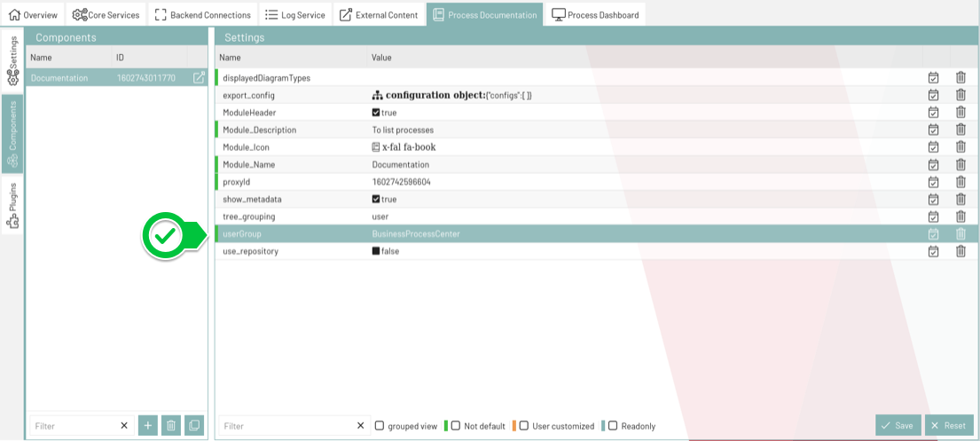The height and width of the screenshot is (441, 980).
Task: Click calendar-check icon for export_config
Action: click(x=933, y=95)
